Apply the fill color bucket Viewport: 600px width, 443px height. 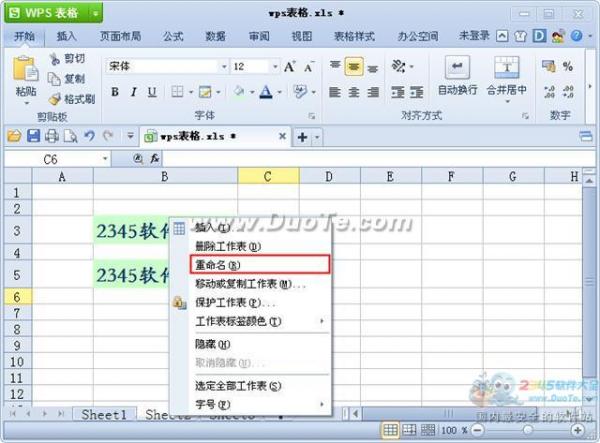tap(240, 92)
